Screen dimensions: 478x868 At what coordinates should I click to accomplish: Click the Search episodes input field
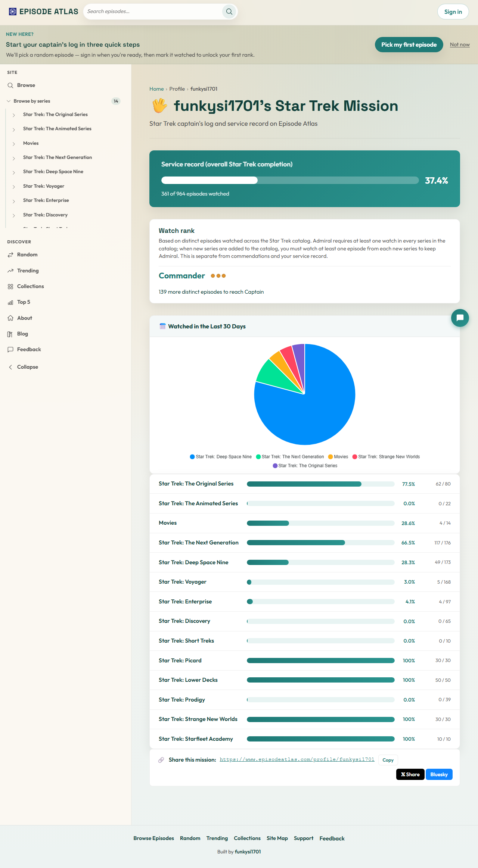tap(153, 12)
